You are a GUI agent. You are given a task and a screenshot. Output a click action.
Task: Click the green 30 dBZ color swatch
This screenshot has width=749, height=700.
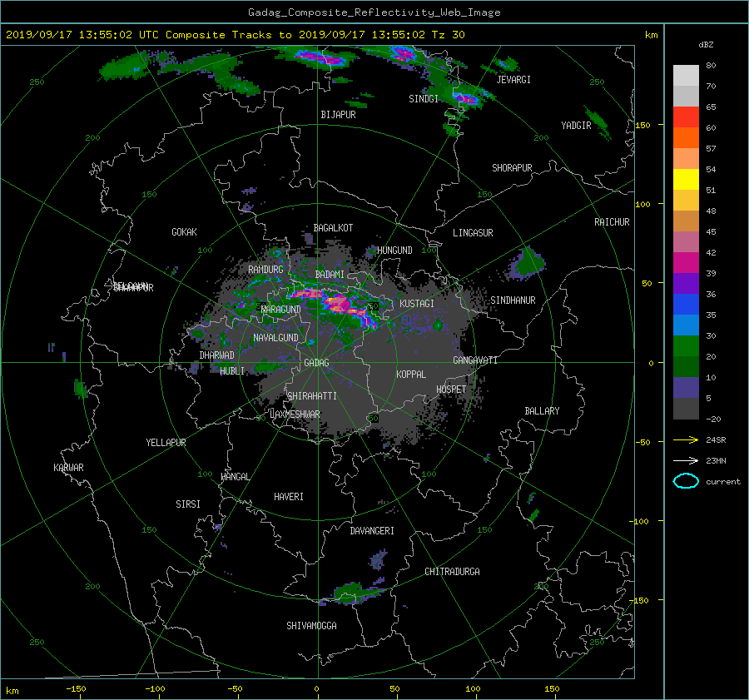pos(686,345)
